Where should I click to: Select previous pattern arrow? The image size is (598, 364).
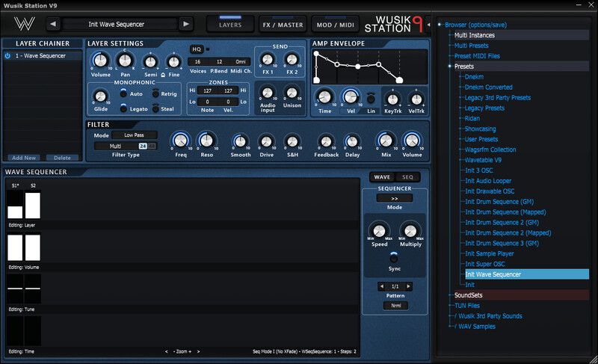click(382, 286)
